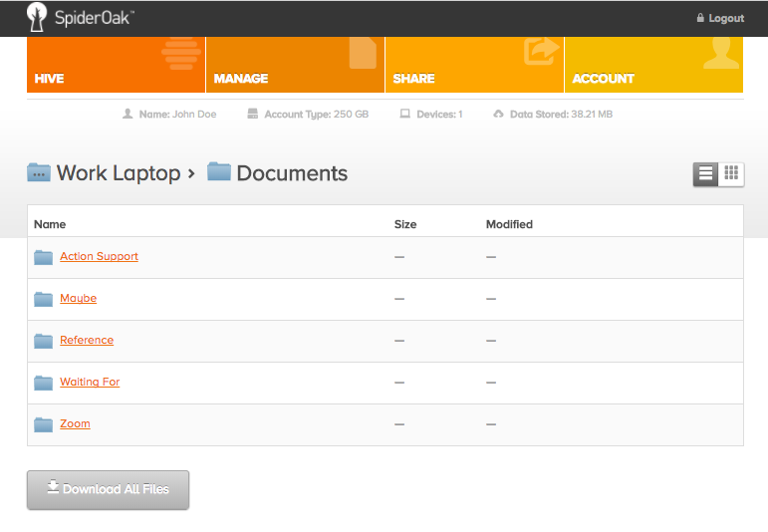Go to the Account tab
The height and width of the screenshot is (532, 768).
[653, 65]
